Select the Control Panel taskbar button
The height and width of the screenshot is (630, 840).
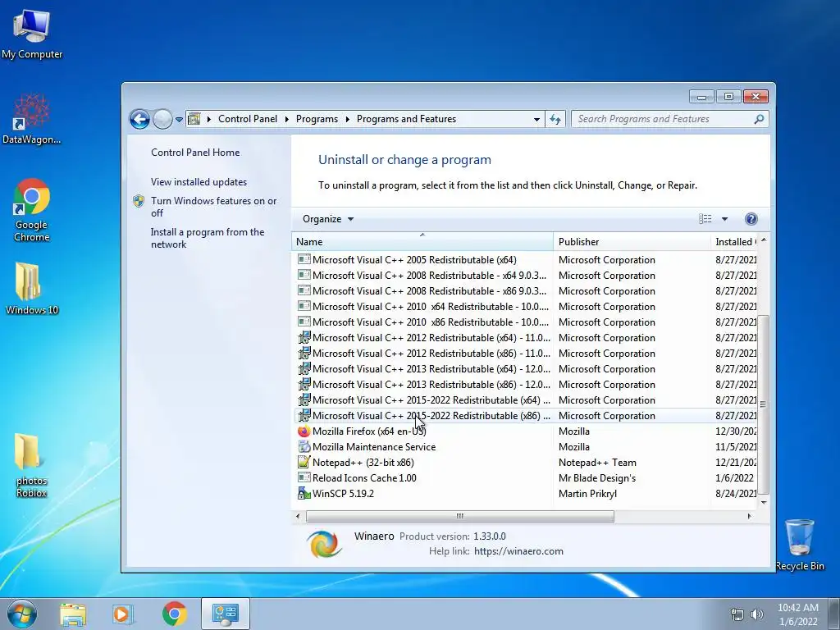(225, 614)
